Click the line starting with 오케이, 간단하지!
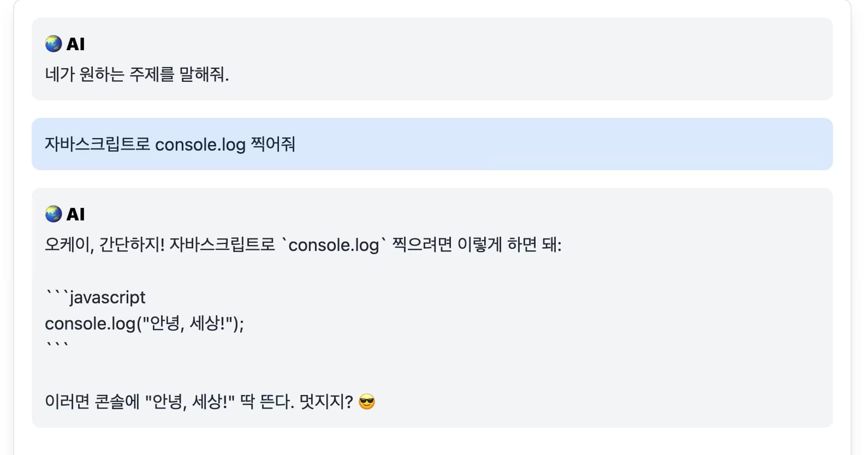The image size is (868, 455). (303, 244)
